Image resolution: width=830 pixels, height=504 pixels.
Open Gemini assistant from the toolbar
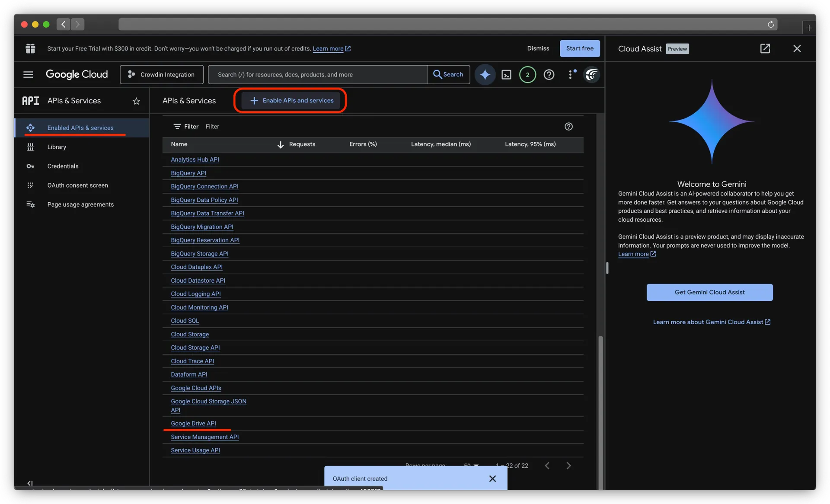click(x=485, y=74)
